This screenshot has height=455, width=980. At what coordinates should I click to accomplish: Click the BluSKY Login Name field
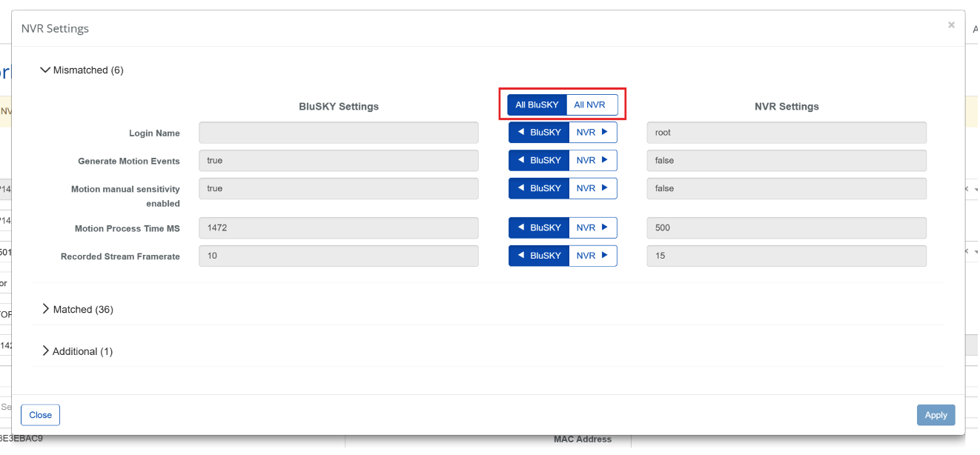338,133
